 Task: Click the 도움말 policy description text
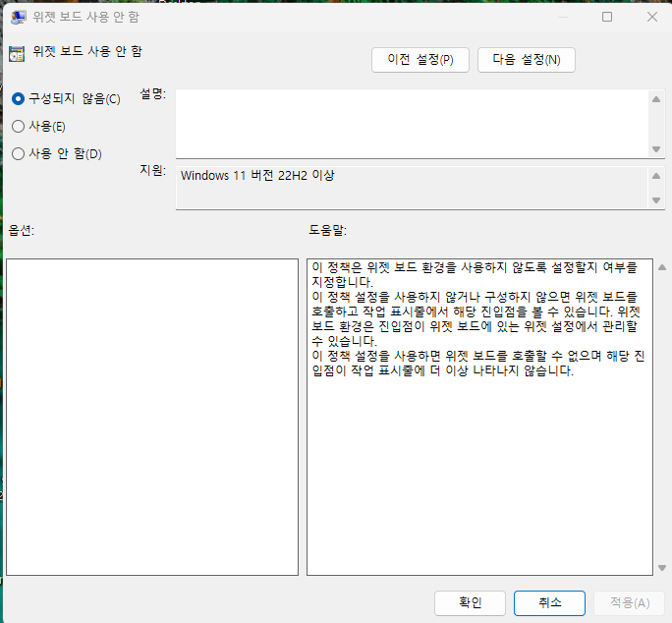click(477, 318)
